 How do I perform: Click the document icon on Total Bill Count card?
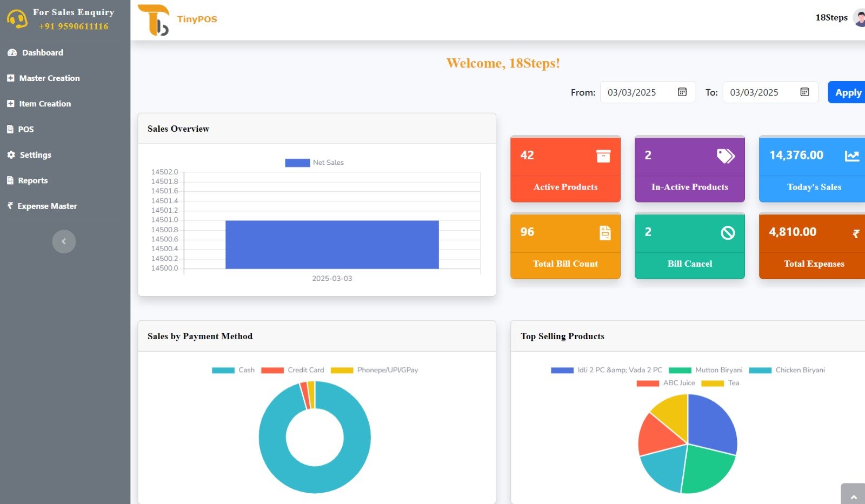click(x=605, y=233)
